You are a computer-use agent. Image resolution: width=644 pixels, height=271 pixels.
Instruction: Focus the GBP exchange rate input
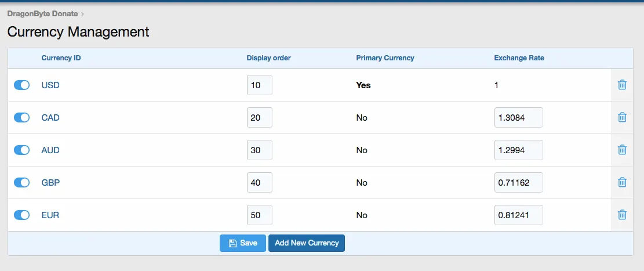pyautogui.click(x=518, y=183)
